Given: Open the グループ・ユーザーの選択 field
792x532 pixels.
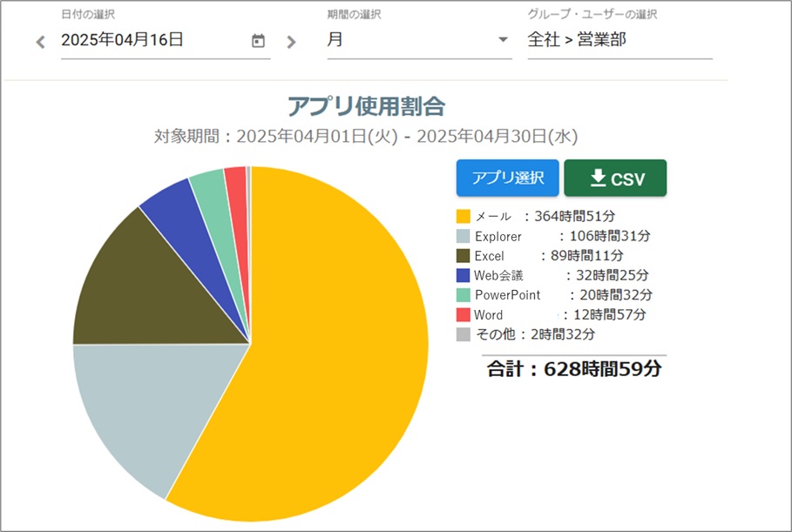Looking at the screenshot, I should tap(619, 41).
